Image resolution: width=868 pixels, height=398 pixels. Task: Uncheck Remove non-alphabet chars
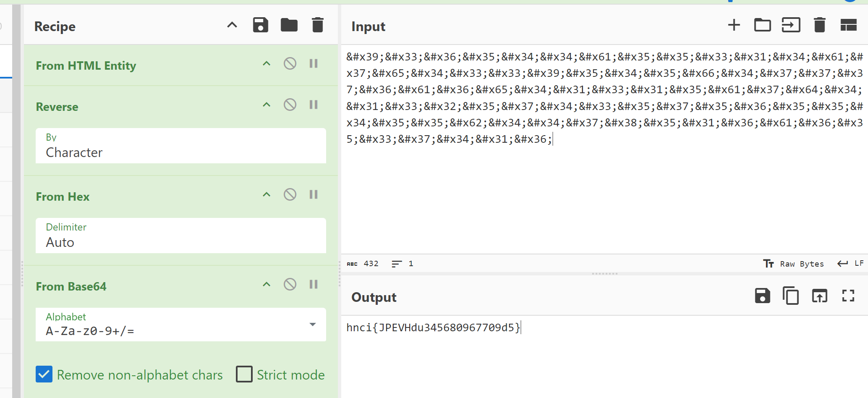coord(44,374)
